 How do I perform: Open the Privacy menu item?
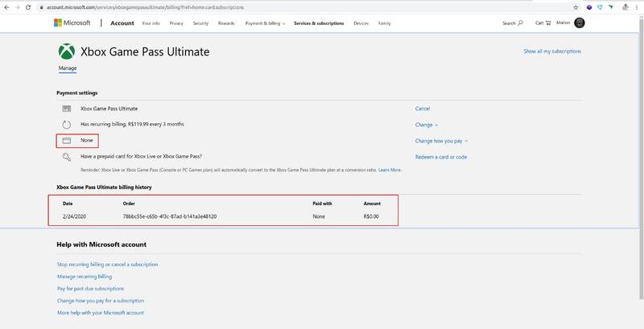tap(176, 23)
